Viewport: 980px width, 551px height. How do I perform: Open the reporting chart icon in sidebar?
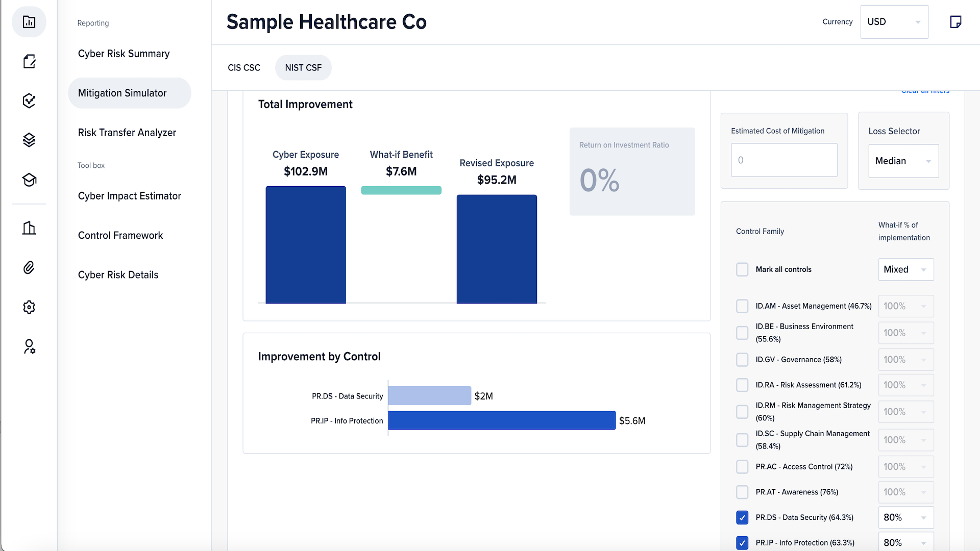point(29,22)
